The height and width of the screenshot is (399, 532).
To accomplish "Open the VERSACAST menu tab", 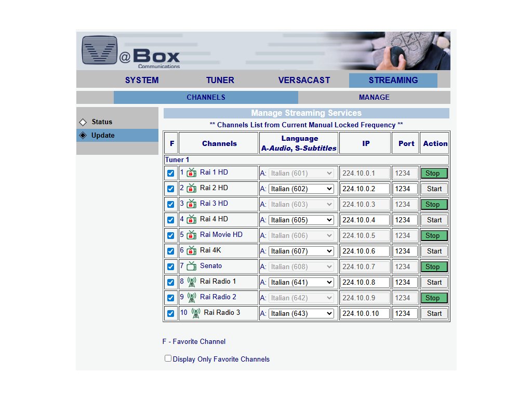I will tap(304, 81).
